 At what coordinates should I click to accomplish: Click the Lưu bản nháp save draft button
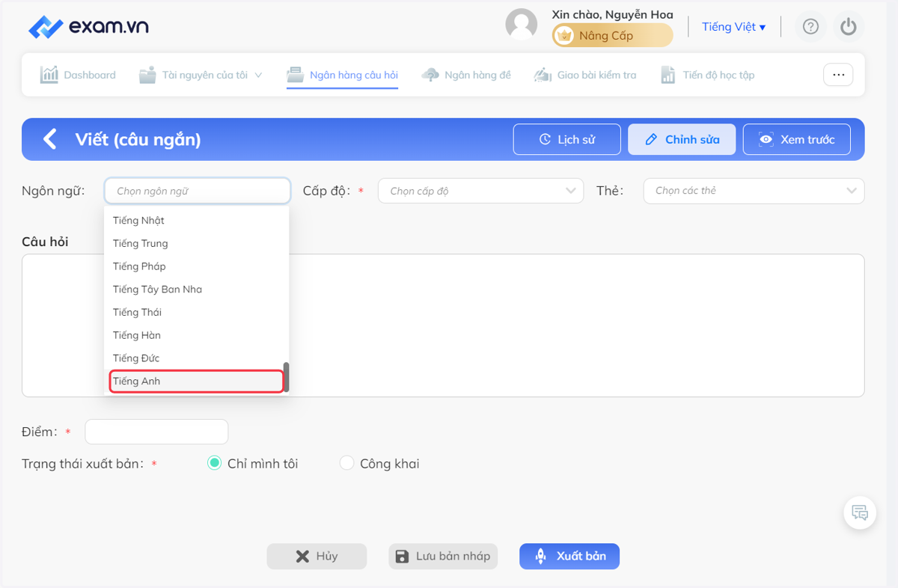click(x=443, y=556)
